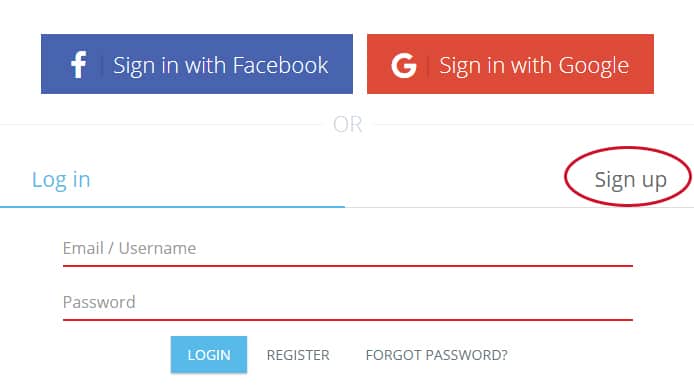Screen dimensions: 694x392
Task: Click the red underline of Email field
Action: click(348, 266)
